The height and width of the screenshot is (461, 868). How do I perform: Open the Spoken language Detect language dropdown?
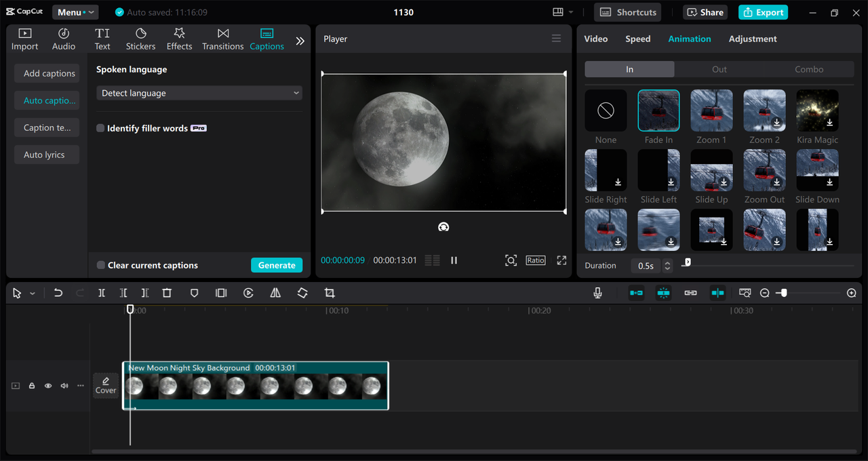199,93
